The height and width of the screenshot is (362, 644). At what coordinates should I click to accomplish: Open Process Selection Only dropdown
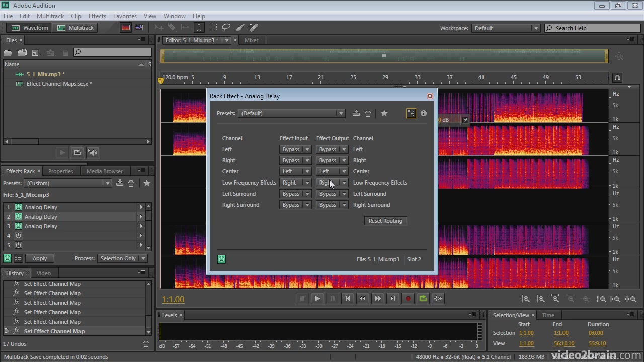122,258
